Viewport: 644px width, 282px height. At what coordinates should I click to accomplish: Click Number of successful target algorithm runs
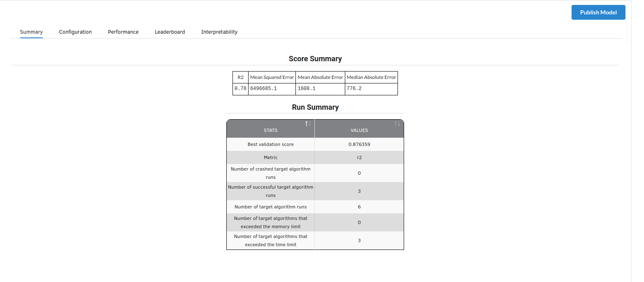pos(270,191)
